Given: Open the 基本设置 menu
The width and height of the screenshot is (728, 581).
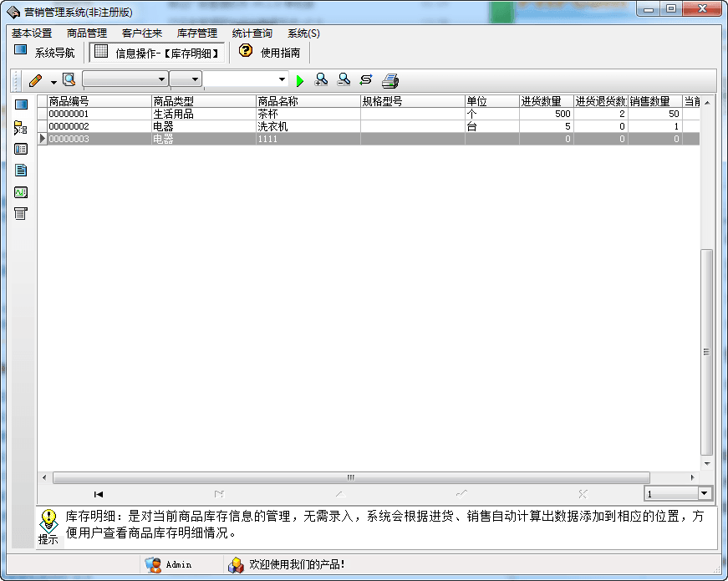Looking at the screenshot, I should (x=32, y=33).
